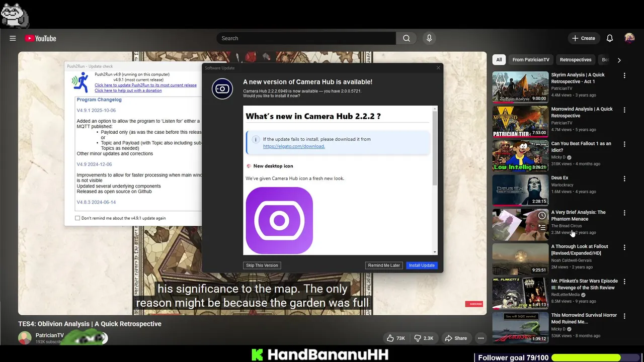
Task: Show more filter chips with right chevron
Action: [619, 60]
